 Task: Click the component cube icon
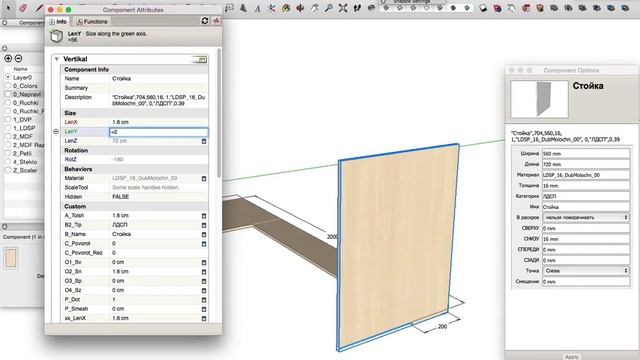[56, 36]
